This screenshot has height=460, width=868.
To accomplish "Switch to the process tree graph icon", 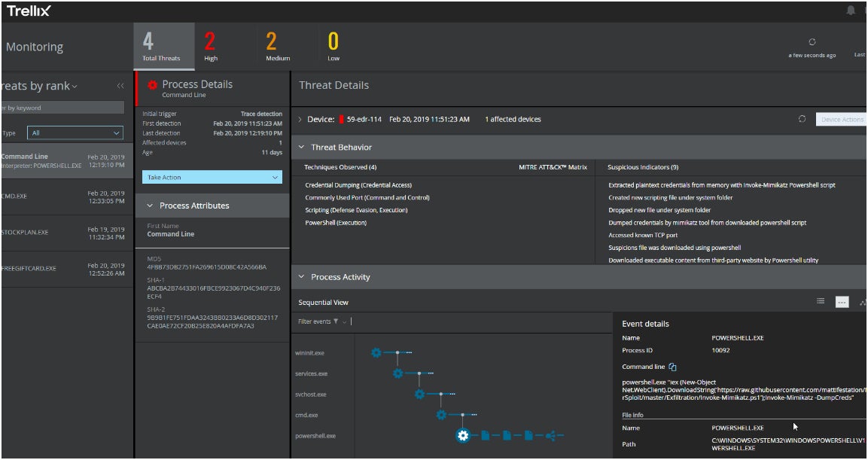I will 863,302.
